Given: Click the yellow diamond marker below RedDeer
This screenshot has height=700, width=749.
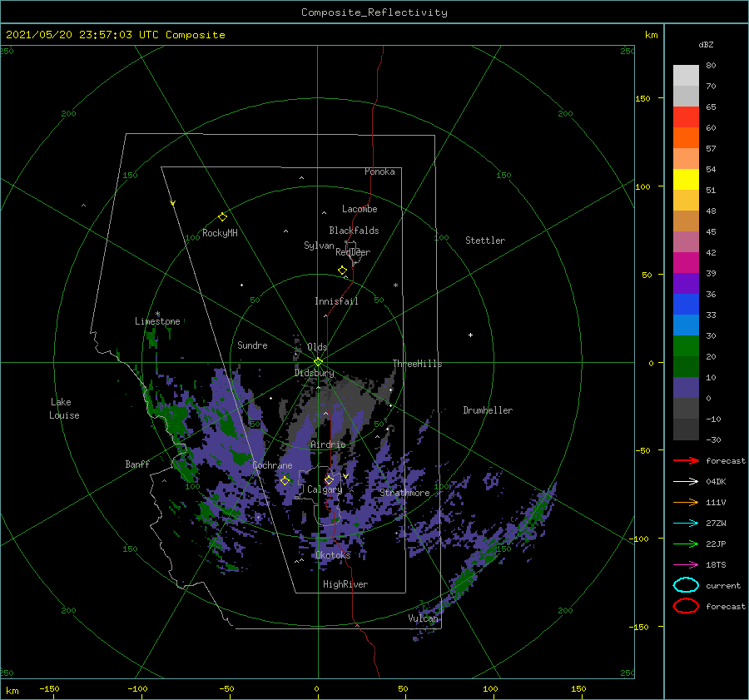Looking at the screenshot, I should pos(342,271).
